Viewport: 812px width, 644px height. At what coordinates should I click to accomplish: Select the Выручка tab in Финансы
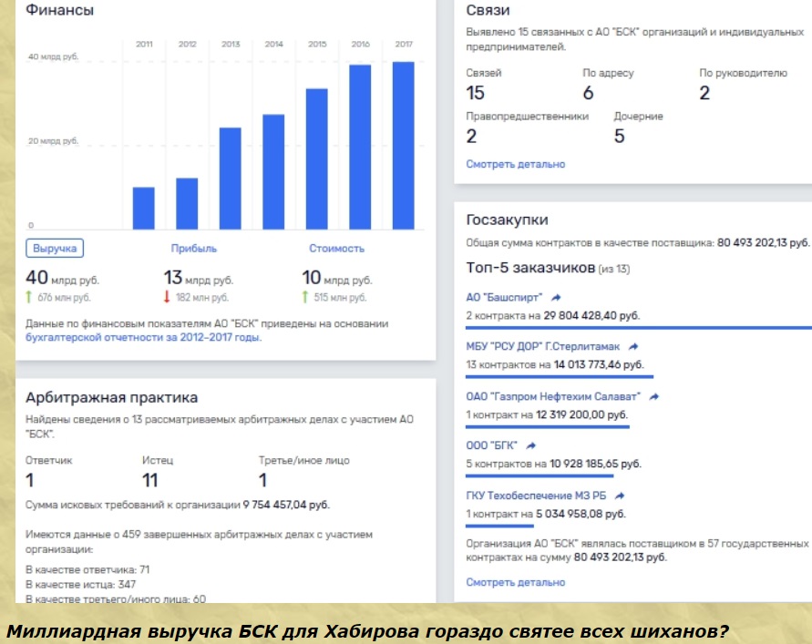55,248
